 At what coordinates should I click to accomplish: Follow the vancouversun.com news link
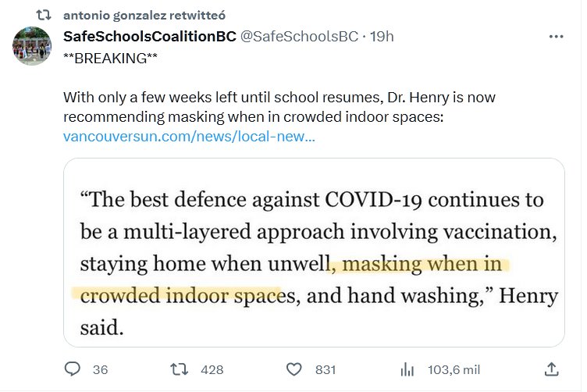coord(190,137)
